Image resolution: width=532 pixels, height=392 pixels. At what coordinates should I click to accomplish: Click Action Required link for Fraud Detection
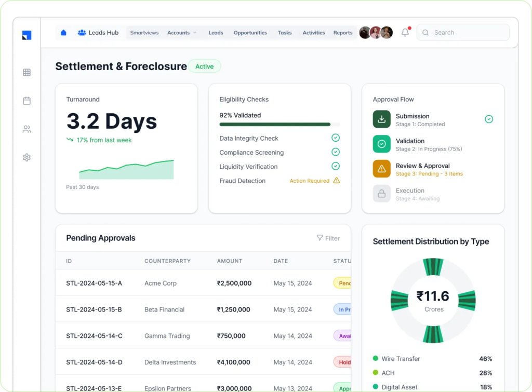[x=310, y=181]
